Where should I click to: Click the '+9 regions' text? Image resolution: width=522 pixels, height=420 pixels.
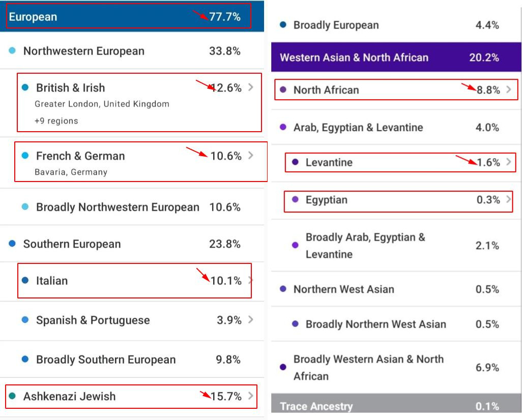tap(56, 121)
